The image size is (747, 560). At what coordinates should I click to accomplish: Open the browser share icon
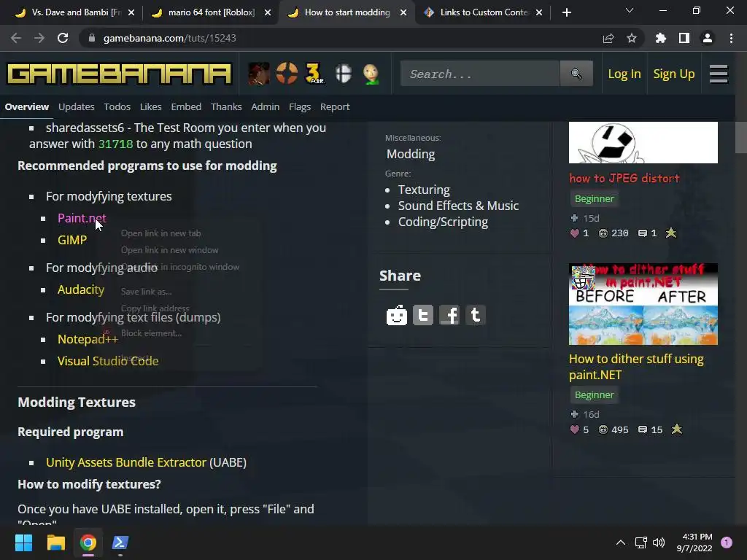click(x=608, y=38)
